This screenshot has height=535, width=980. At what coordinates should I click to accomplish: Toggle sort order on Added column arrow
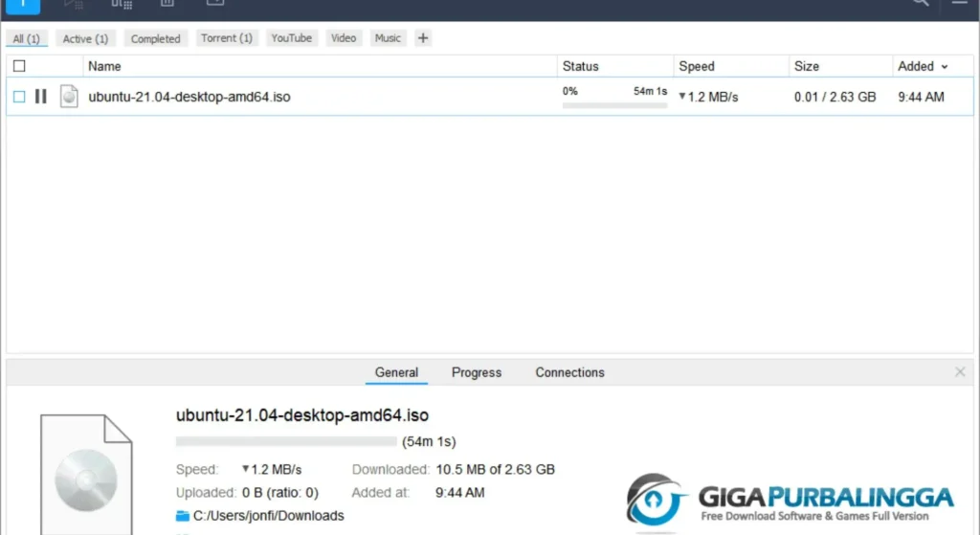pos(945,67)
